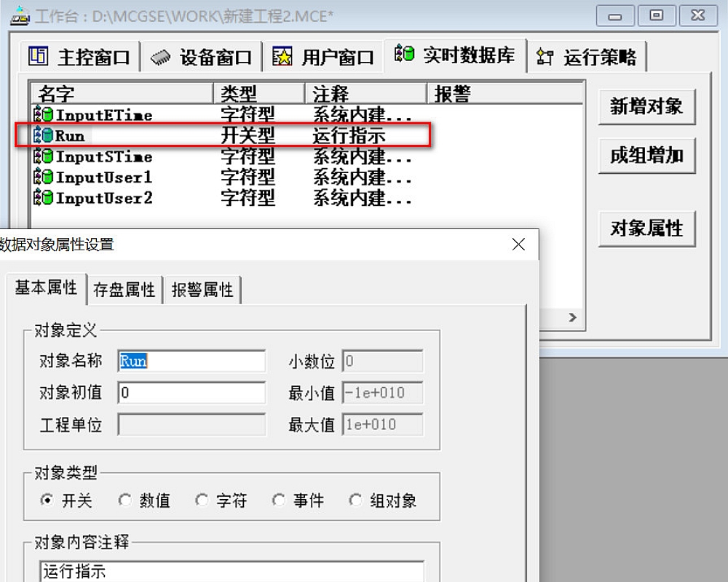Click the database icon on 实时数据库 tab

403,55
